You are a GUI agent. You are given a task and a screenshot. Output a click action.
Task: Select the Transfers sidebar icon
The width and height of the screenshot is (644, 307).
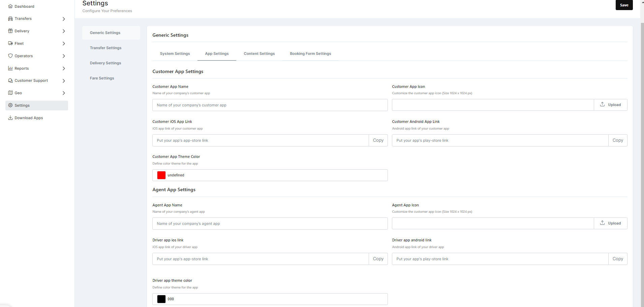10,19
